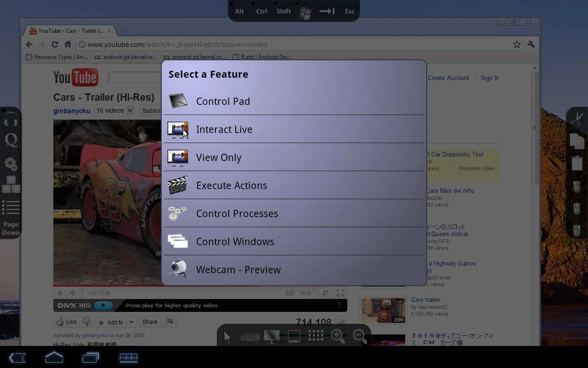Viewport: 588px width, 368px height.
Task: Open R.attr | Android Dev bookmark
Action: tap(262, 57)
